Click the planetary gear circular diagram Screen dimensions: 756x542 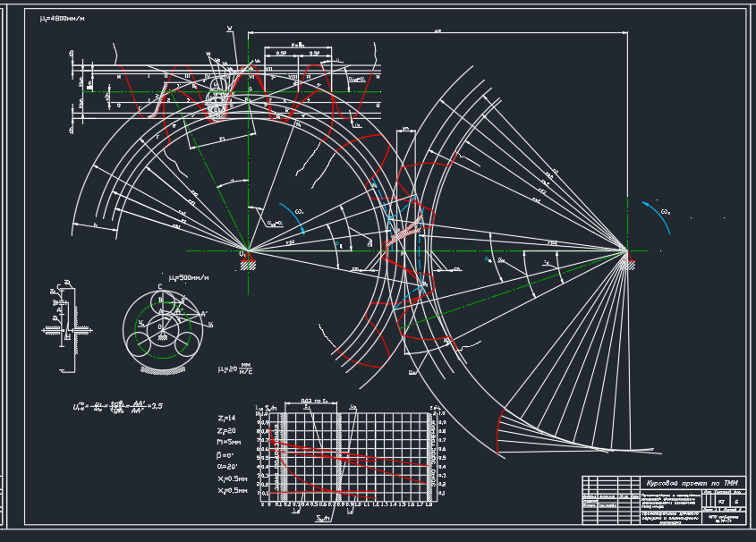[x=163, y=328]
